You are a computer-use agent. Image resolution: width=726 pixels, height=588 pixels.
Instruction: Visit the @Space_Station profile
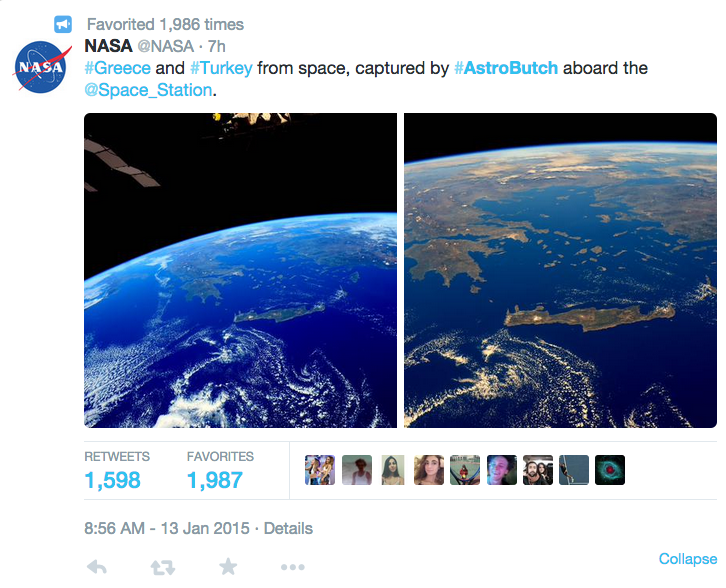tap(148, 90)
